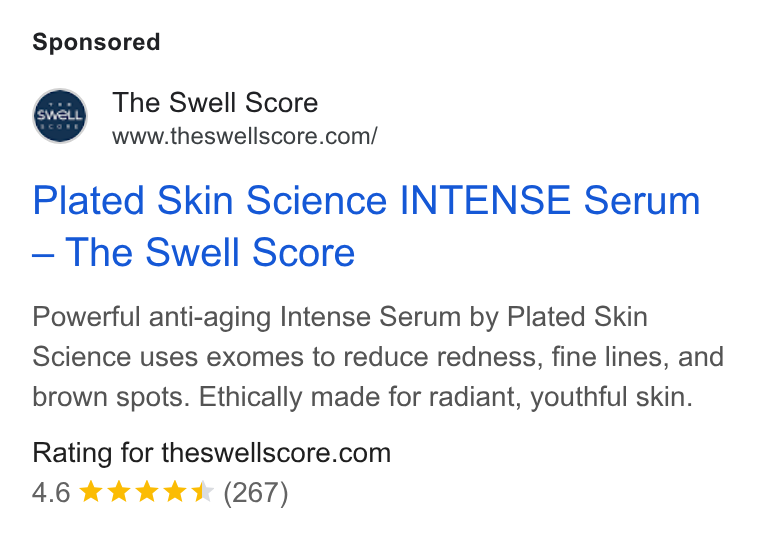760x536 pixels.
Task: Click 'Rating for theswellscore.com' text
Action: (x=212, y=453)
